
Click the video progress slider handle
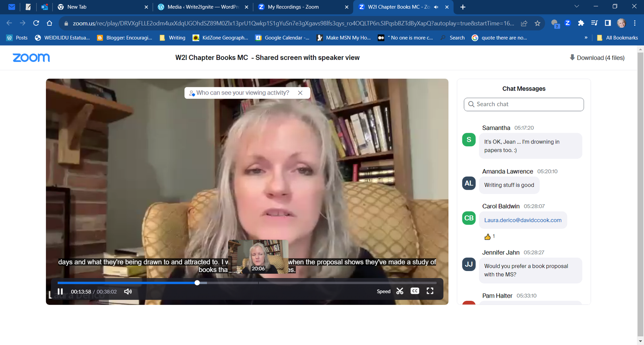click(197, 283)
